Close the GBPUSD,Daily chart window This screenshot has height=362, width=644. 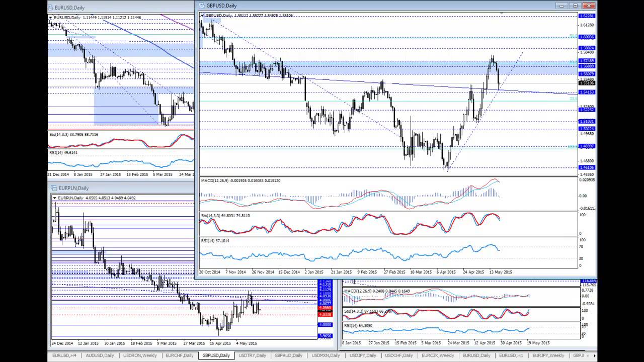[x=589, y=6]
